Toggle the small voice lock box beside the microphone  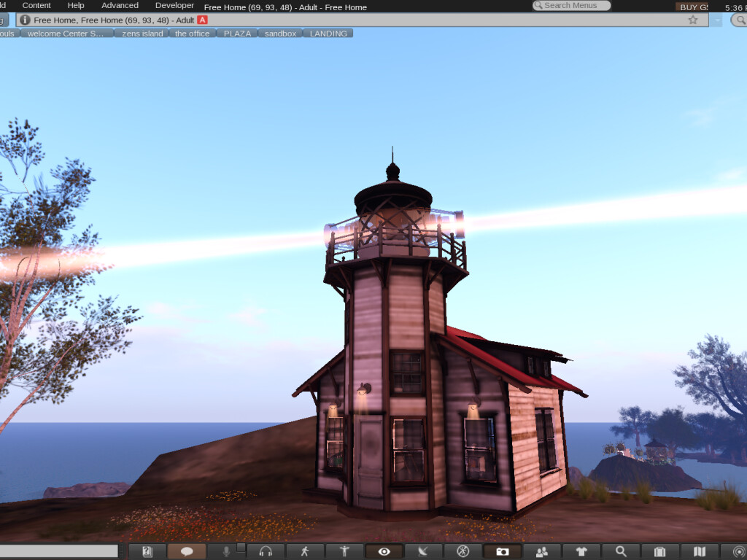[241, 548]
